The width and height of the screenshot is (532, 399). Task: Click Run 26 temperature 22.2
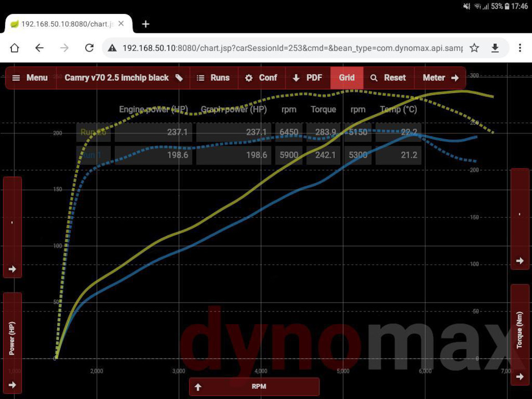pos(398,132)
